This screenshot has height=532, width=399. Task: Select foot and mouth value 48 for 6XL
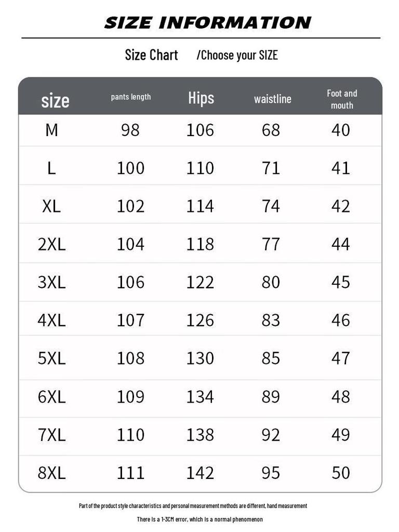pos(341,397)
